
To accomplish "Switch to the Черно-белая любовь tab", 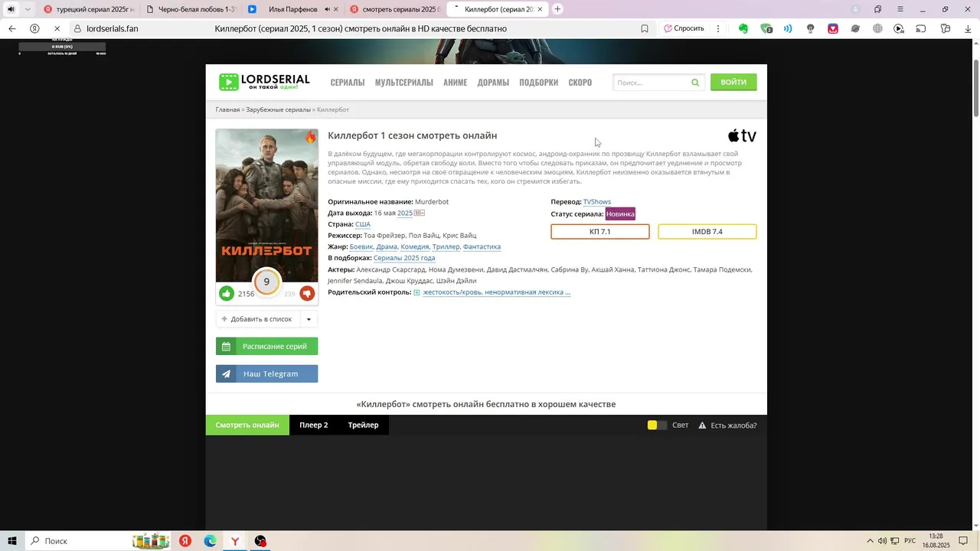I will tap(191, 9).
